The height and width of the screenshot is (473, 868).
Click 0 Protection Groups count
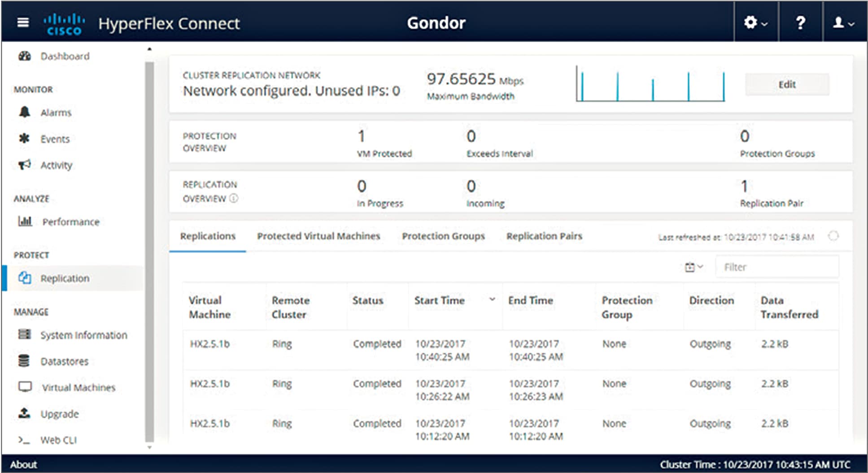(745, 136)
